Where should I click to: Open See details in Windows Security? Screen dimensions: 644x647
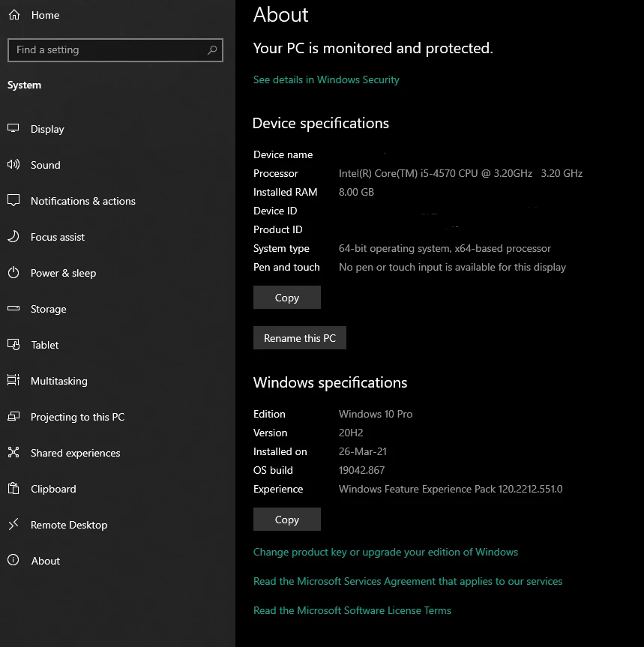[x=326, y=79]
